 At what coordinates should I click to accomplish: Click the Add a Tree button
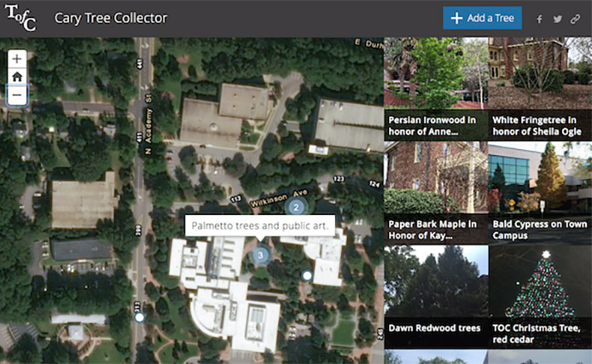pos(482,18)
